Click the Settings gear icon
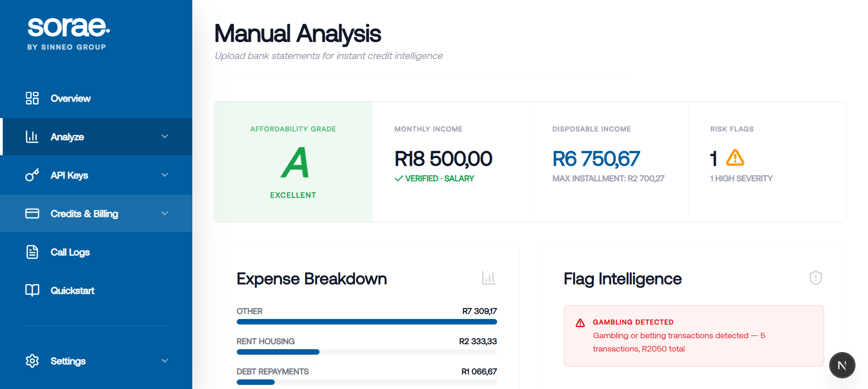The height and width of the screenshot is (389, 868). [x=32, y=361]
